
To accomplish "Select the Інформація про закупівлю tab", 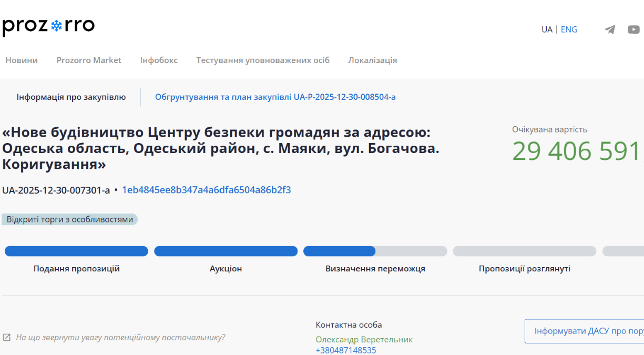I will click(71, 97).
